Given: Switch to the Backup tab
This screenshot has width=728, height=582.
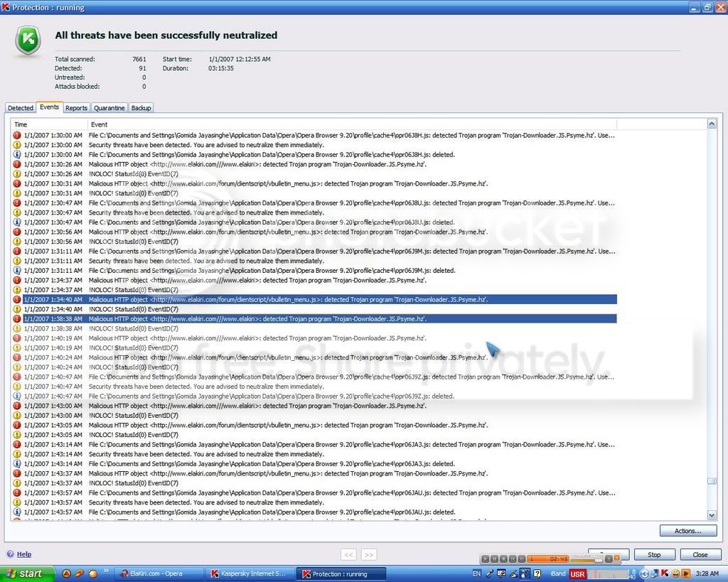Looking at the screenshot, I should point(141,108).
